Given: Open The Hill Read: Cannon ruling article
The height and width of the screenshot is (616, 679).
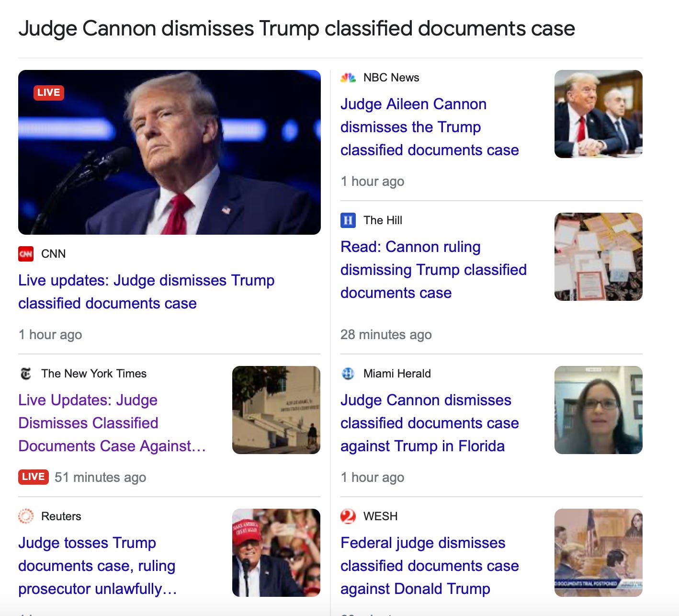Looking at the screenshot, I should click(433, 270).
